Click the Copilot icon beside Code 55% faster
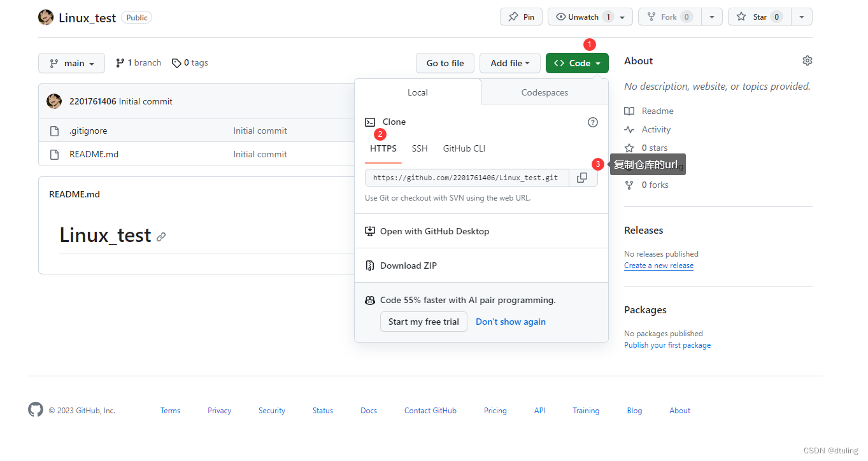Screen dimensions: 868x461 tap(370, 300)
